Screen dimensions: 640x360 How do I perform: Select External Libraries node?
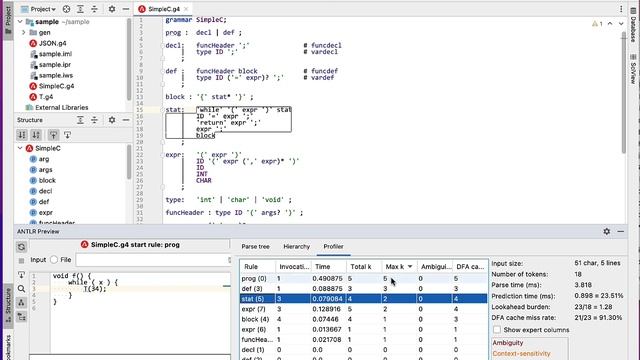click(x=57, y=107)
